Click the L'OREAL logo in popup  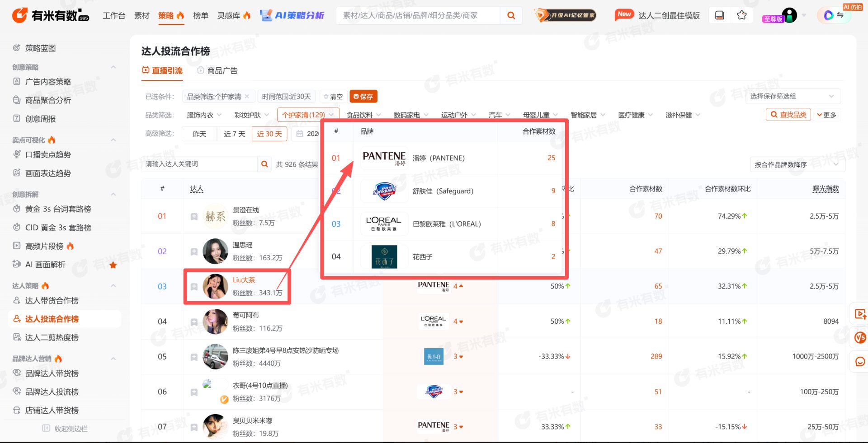pyautogui.click(x=384, y=224)
